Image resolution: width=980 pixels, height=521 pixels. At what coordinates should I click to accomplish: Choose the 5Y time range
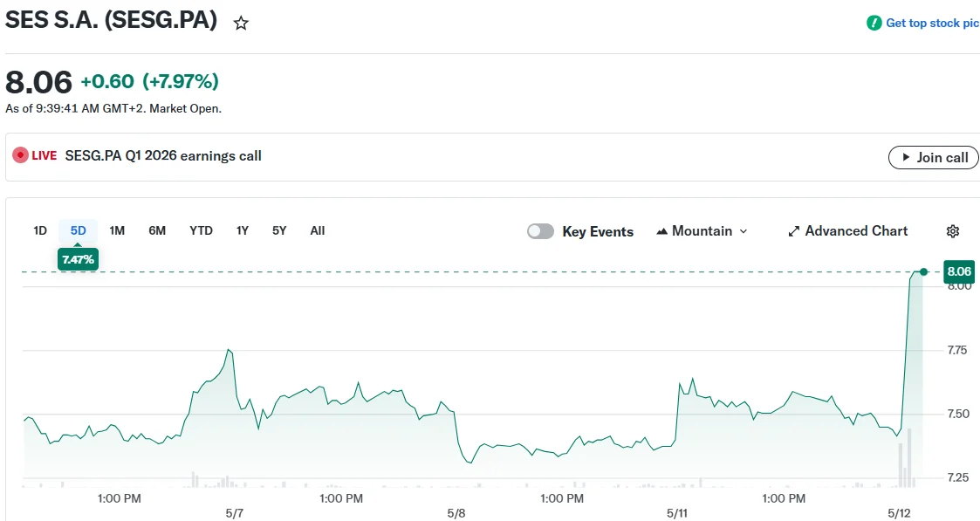click(279, 230)
